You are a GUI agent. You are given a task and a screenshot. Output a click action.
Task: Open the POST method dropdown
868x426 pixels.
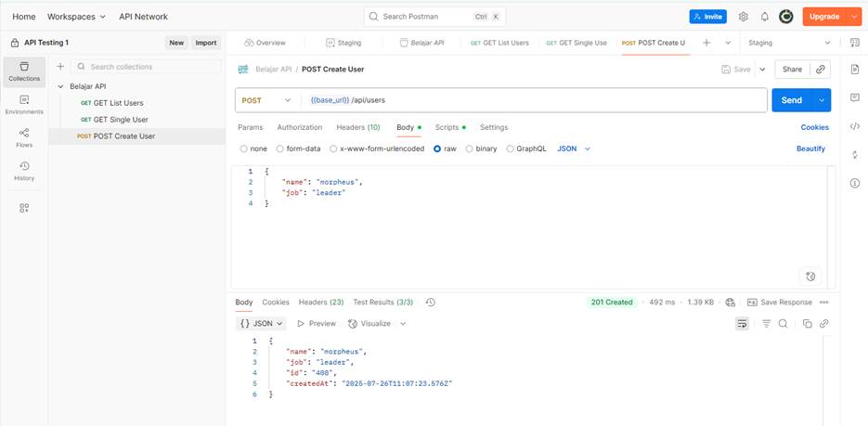coord(266,100)
